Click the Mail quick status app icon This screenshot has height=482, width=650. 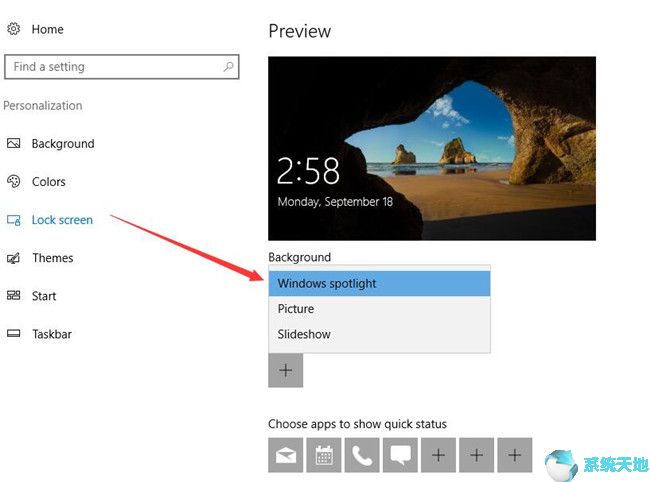click(286, 455)
